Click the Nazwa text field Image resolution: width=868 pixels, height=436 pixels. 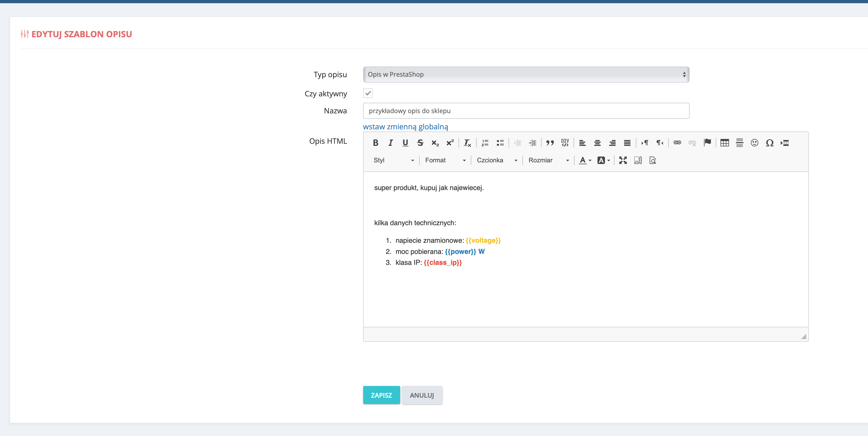(526, 111)
